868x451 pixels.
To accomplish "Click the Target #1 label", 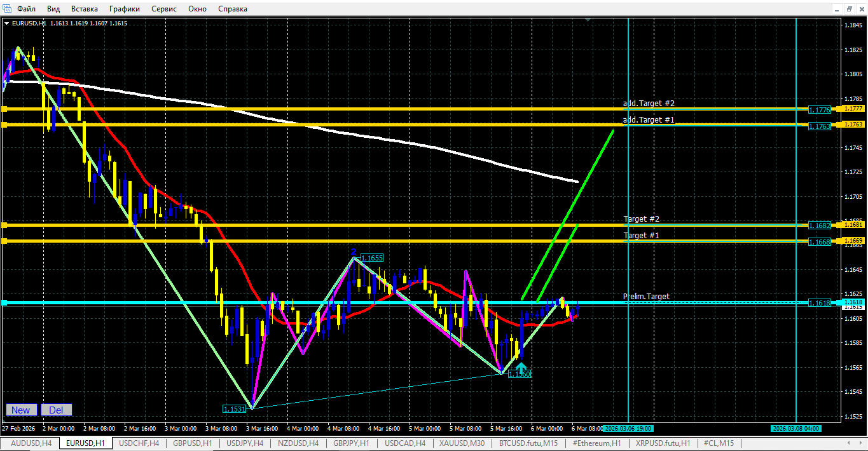I will 641,235.
